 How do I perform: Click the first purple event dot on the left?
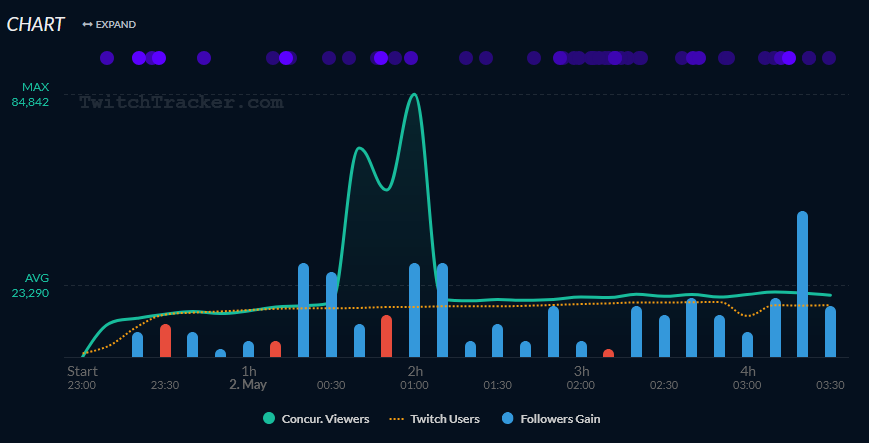point(107,58)
